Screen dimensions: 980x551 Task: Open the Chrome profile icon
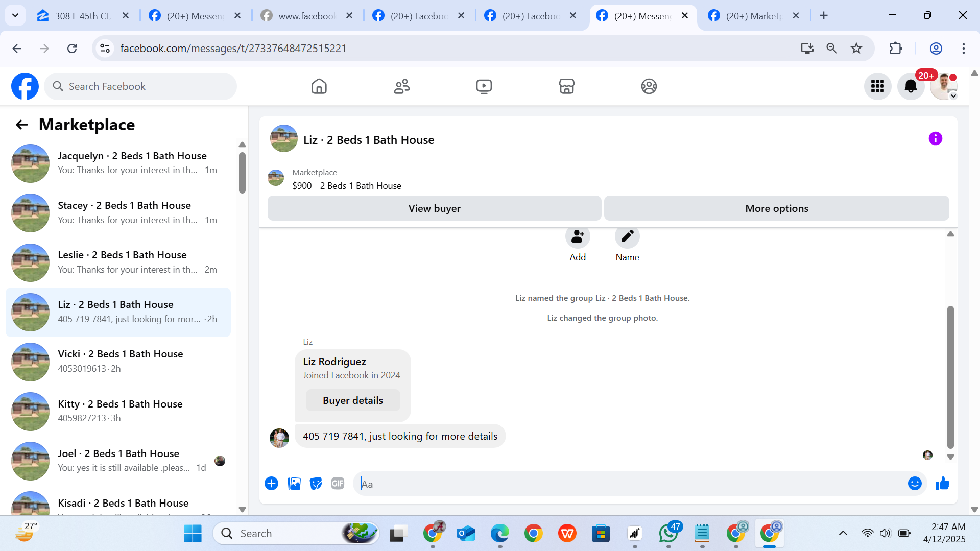(936, 49)
